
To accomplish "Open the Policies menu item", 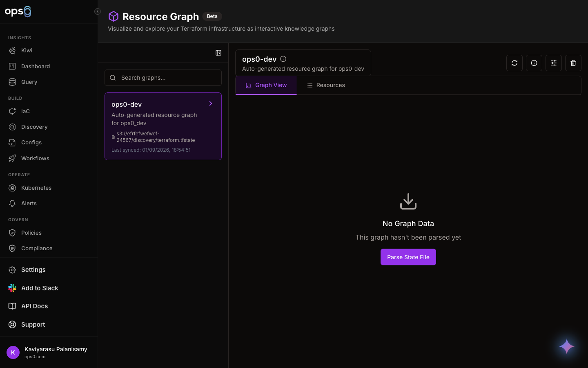I will coord(49,233).
